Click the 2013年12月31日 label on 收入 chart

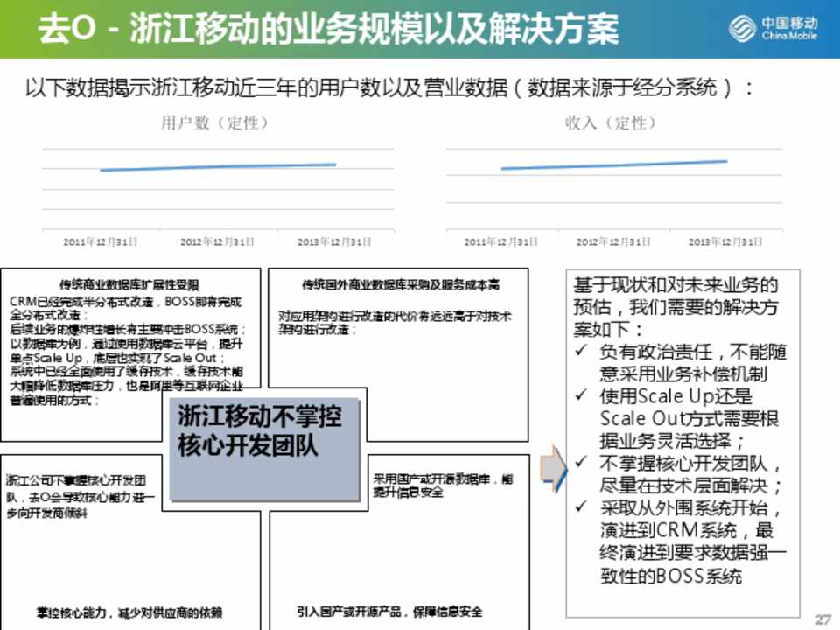click(724, 241)
